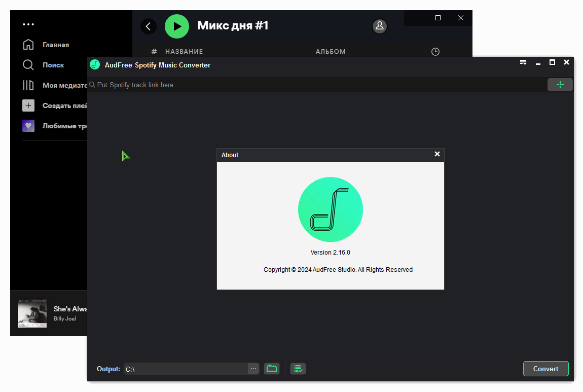Maximize the Spotify window

point(438,18)
